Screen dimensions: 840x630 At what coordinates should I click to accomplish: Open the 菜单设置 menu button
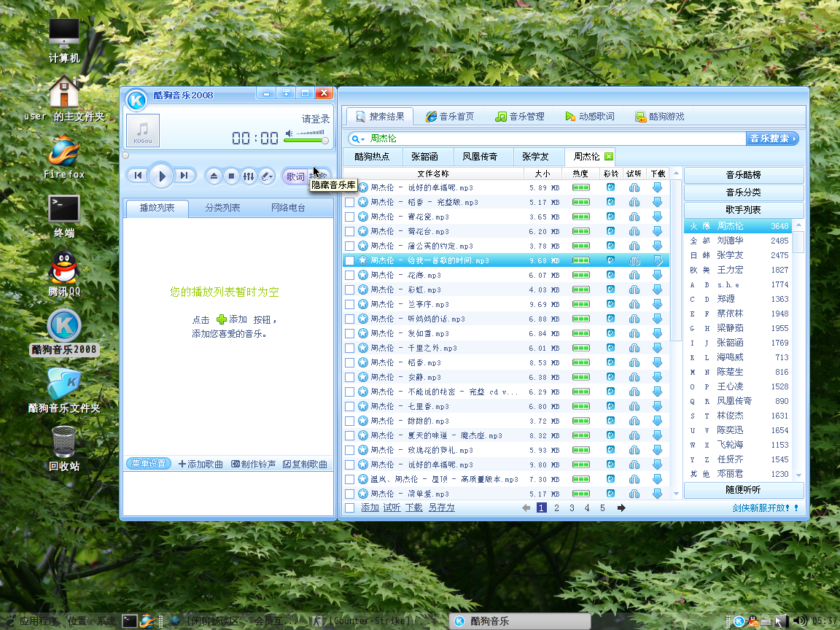click(x=149, y=464)
